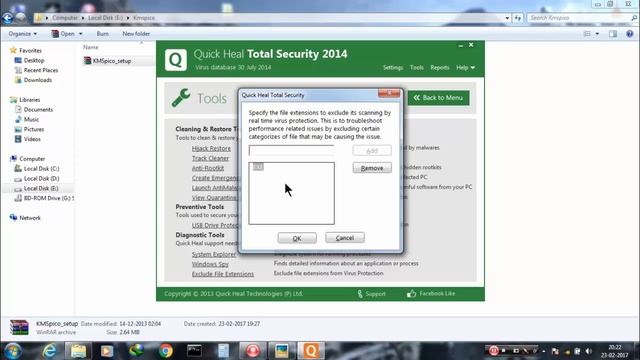The height and width of the screenshot is (360, 640).
Task: Confirm dialog with OK button
Action: tap(297, 238)
